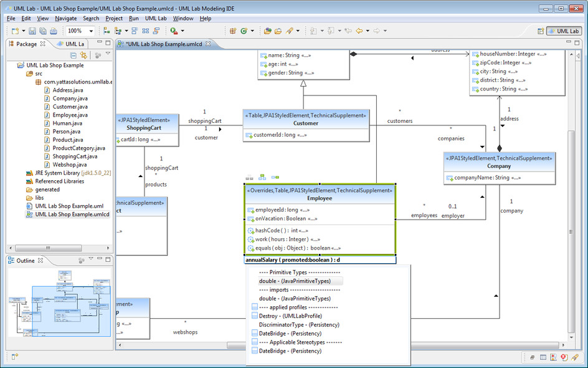Click the Outline diagram overview thumbnail
The image size is (588, 368).
coord(60,303)
